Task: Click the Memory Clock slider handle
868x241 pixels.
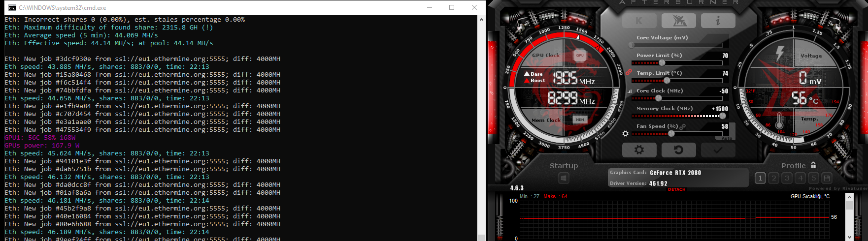Action: tap(723, 116)
